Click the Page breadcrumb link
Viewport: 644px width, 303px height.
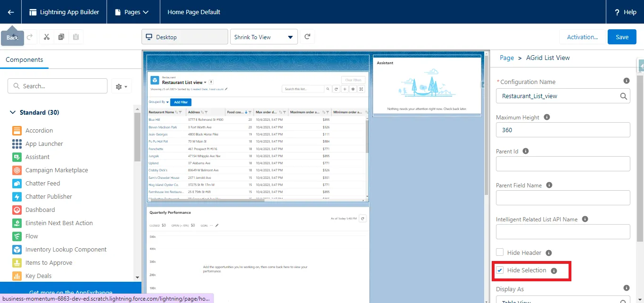[507, 58]
